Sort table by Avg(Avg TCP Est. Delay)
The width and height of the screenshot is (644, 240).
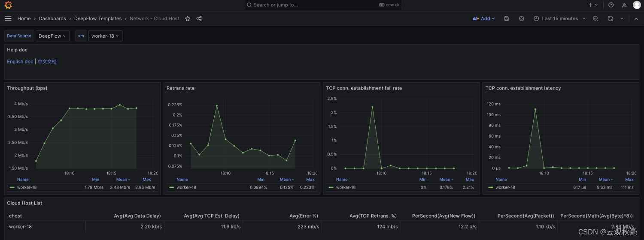(211, 216)
